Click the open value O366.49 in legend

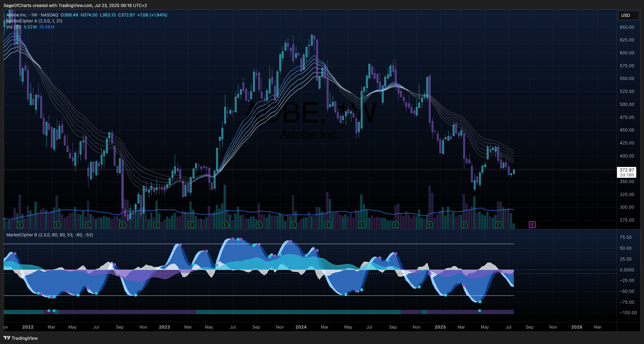[69, 15]
